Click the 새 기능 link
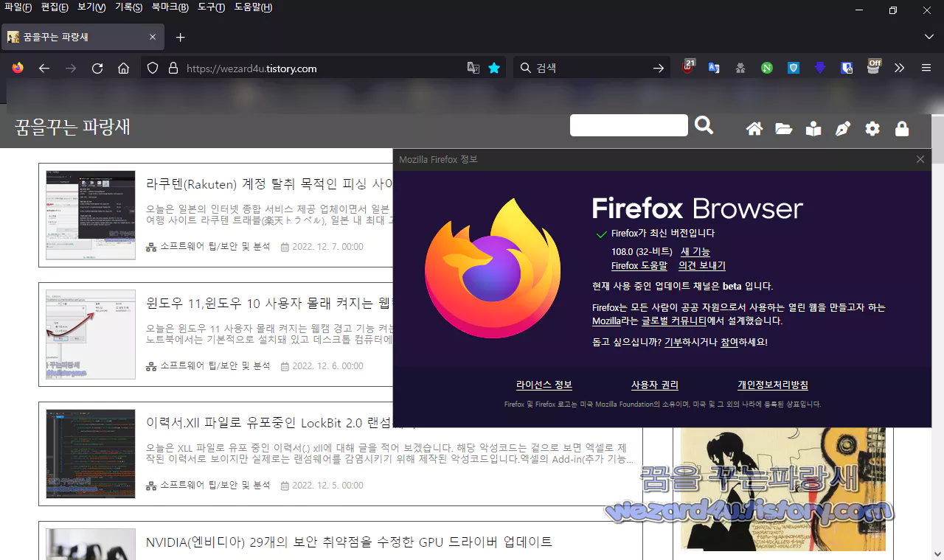 695,251
